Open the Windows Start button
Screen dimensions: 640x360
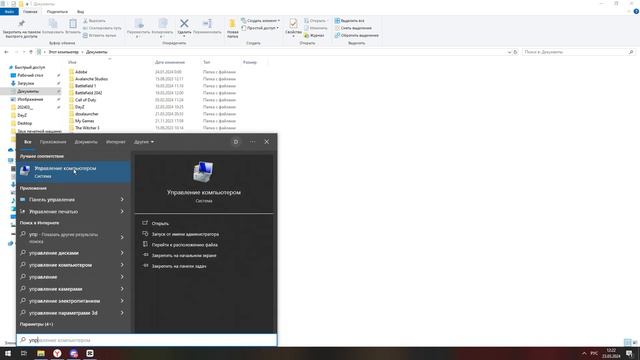8,353
